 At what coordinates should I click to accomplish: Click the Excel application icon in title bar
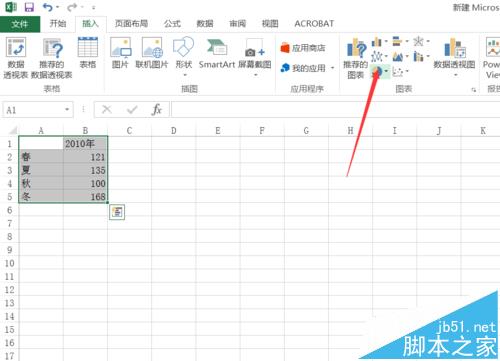click(10, 7)
